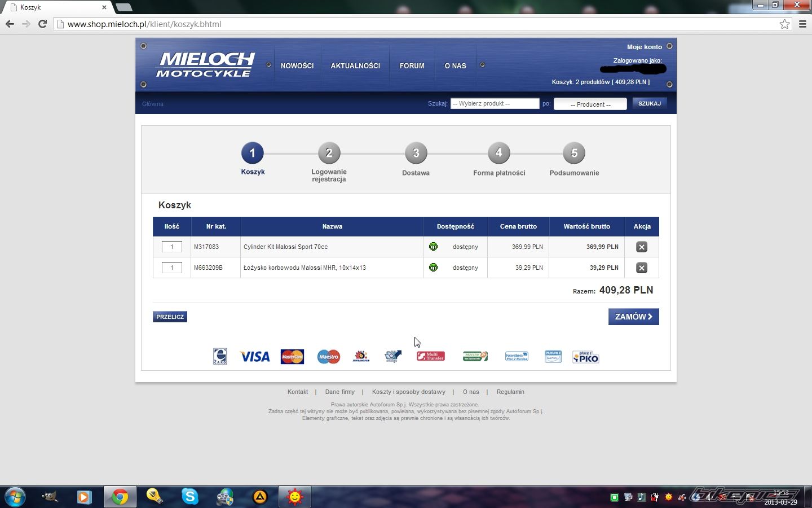The width and height of the screenshot is (812, 508).
Task: Remove Cylinder Kit Malossi Sport 70cc from cart
Action: click(642, 247)
